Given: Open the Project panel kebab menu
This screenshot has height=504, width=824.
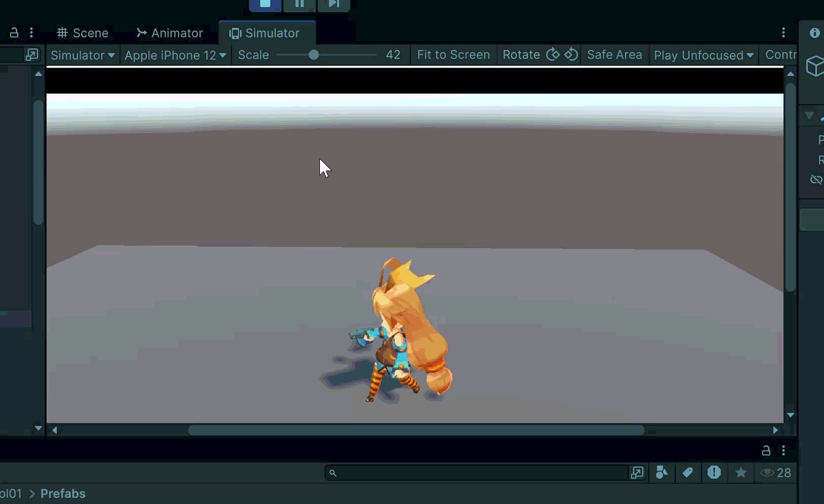Looking at the screenshot, I should (784, 450).
